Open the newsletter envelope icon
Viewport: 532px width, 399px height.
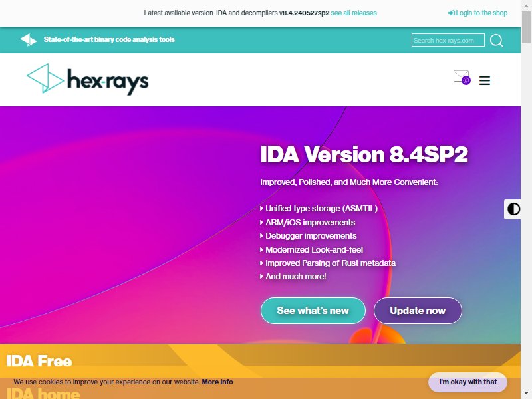point(462,77)
